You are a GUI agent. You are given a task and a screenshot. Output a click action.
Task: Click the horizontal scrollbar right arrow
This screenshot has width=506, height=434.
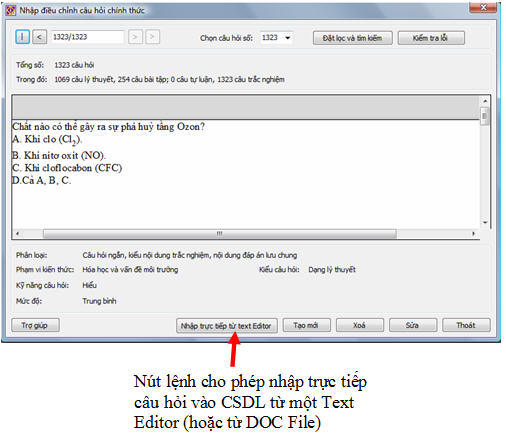[x=473, y=234]
